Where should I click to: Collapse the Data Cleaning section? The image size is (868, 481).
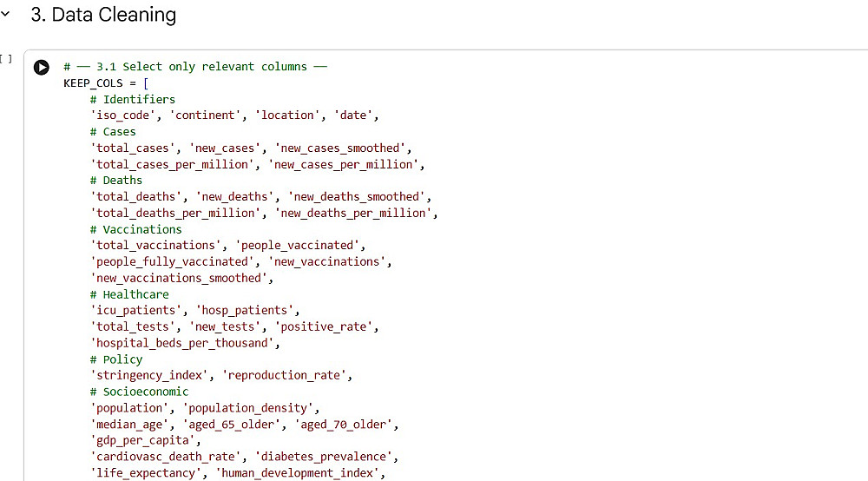[5, 14]
